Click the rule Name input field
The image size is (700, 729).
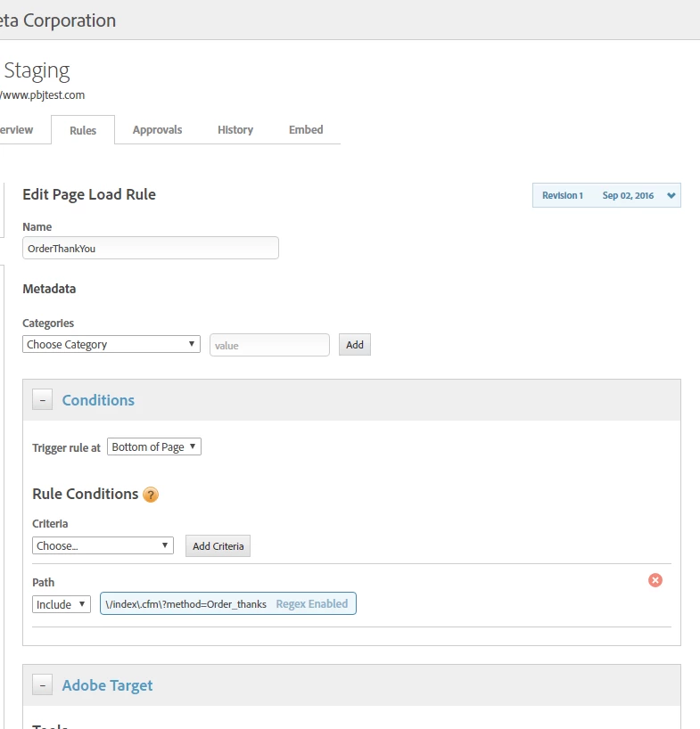(151, 248)
